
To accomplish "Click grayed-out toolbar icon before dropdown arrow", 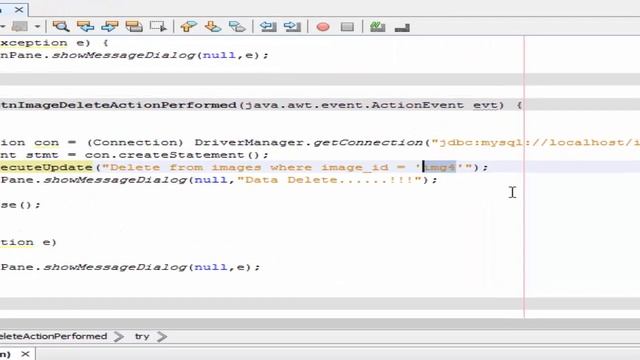I will (x=20, y=27).
